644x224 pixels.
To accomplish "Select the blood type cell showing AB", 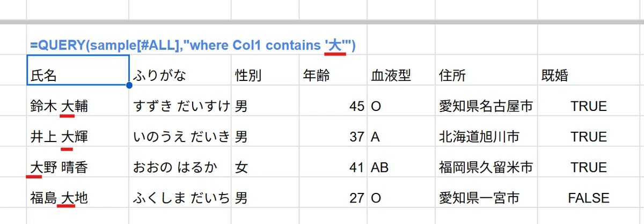I will (x=400, y=167).
